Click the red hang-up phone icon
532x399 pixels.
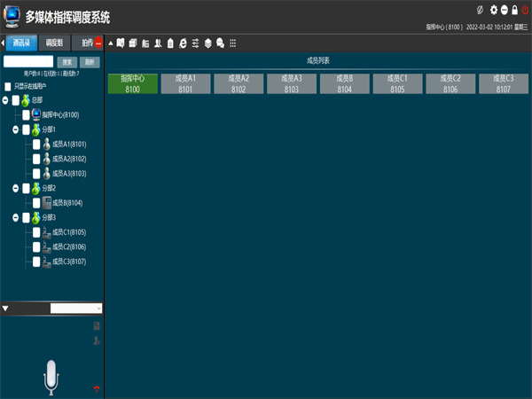pos(97,389)
